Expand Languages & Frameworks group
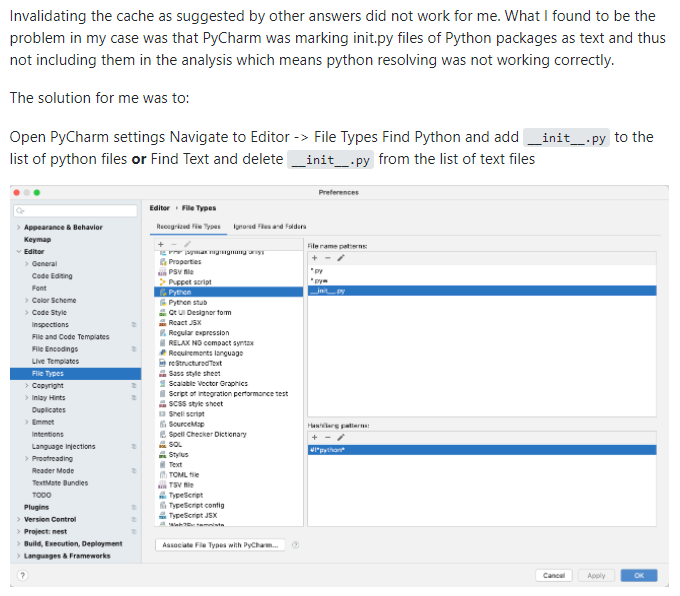 (19, 556)
